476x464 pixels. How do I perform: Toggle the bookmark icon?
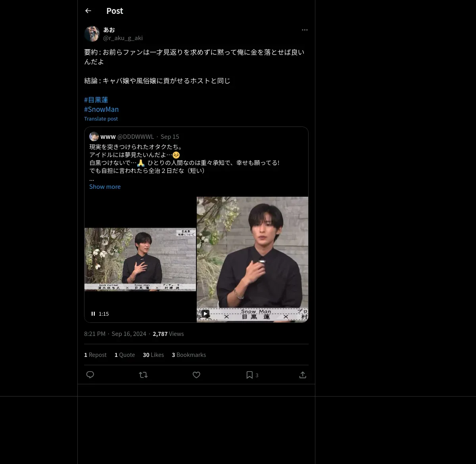pyautogui.click(x=250, y=375)
